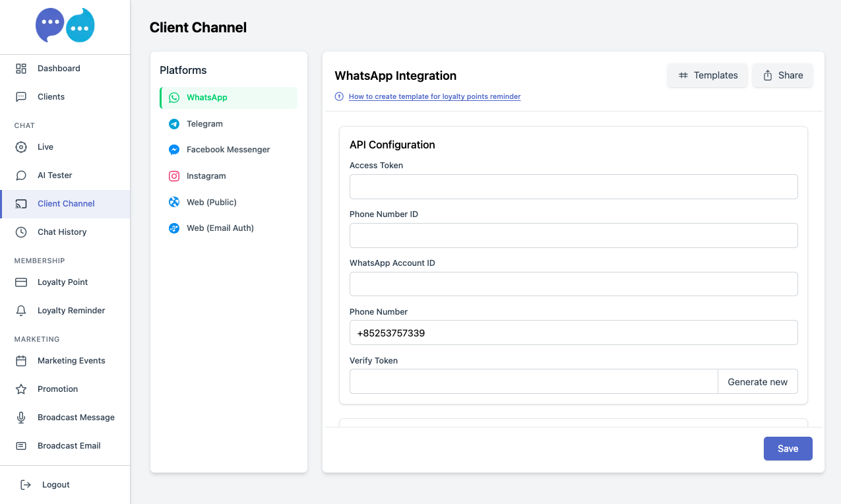Click the Broadcast Message microphone icon
The height and width of the screenshot is (504, 841).
click(x=21, y=418)
